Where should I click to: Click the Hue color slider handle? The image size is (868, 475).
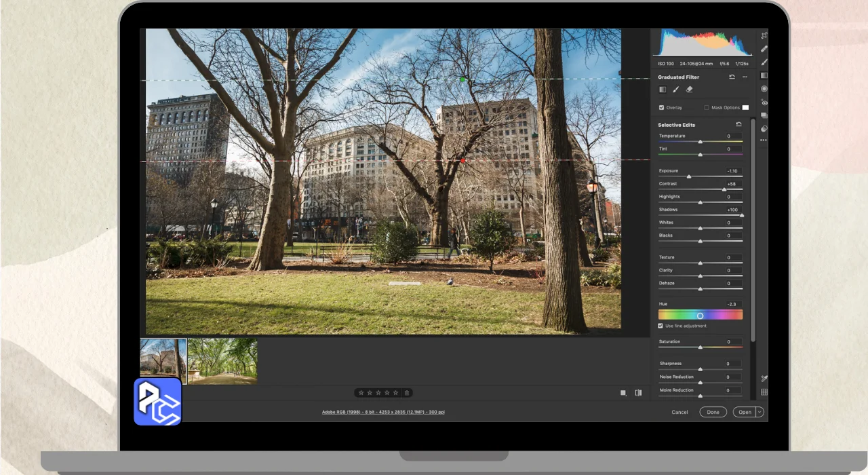[x=700, y=316]
